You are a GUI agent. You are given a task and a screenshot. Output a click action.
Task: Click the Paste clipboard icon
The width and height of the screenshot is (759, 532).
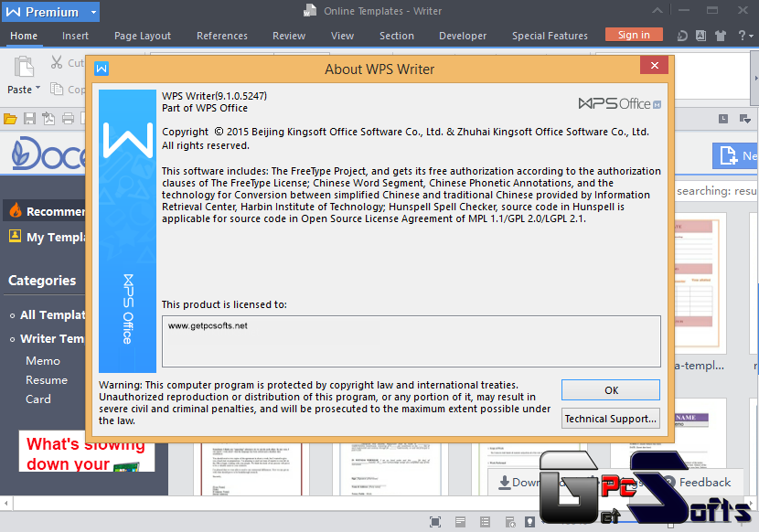pyautogui.click(x=23, y=67)
